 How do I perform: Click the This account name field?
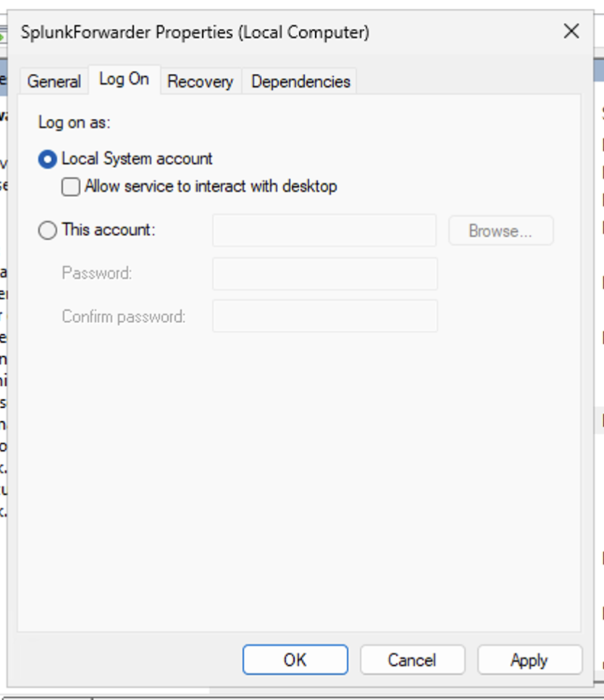pyautogui.click(x=324, y=230)
